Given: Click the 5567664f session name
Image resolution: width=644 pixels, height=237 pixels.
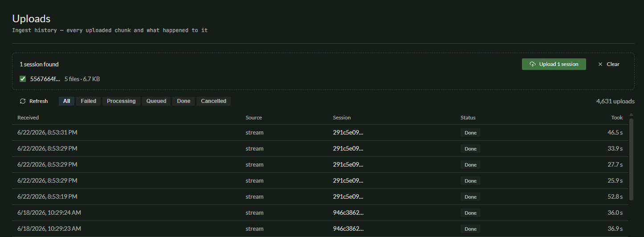Looking at the screenshot, I should coord(45,79).
